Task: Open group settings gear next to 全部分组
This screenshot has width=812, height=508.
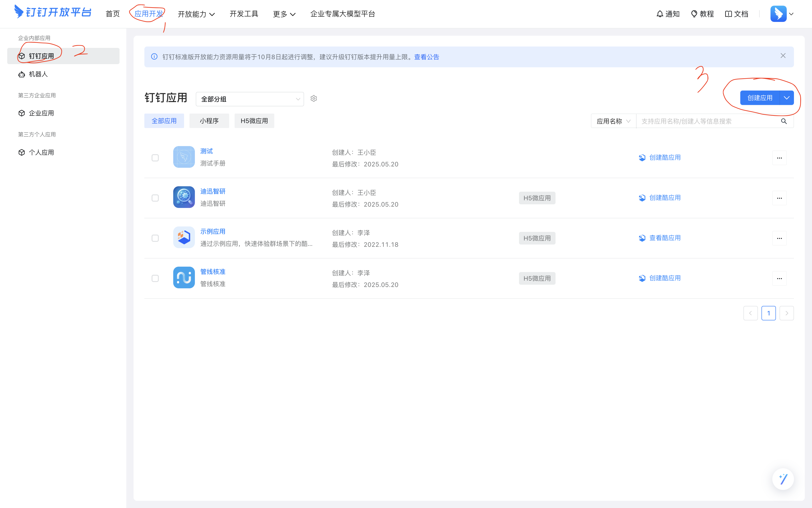Action: 314,98
